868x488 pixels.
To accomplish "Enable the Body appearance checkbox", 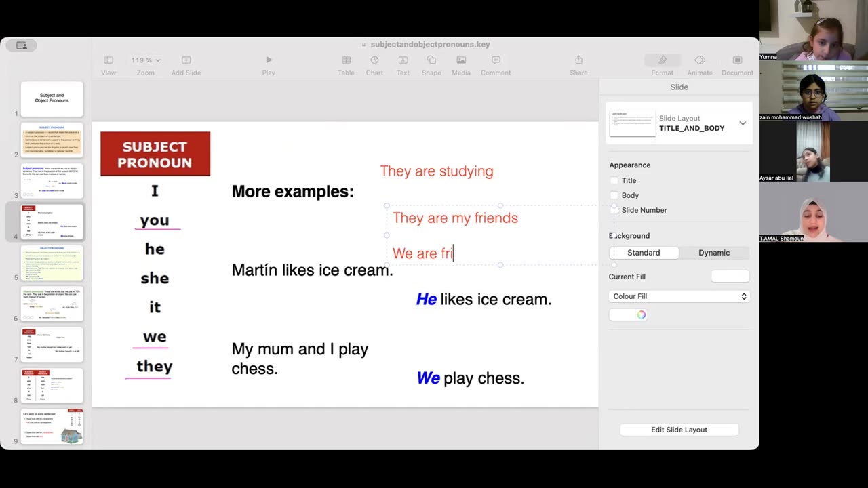I will click(614, 195).
